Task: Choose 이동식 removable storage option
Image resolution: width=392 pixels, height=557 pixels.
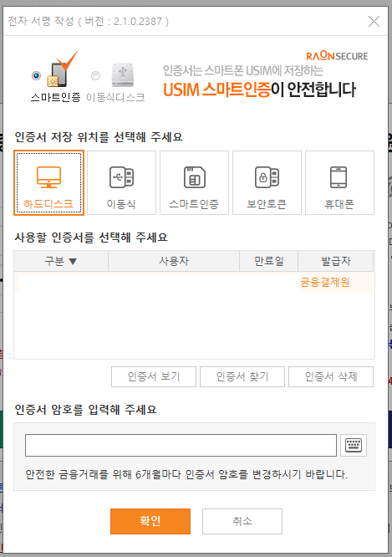Action: point(121,182)
